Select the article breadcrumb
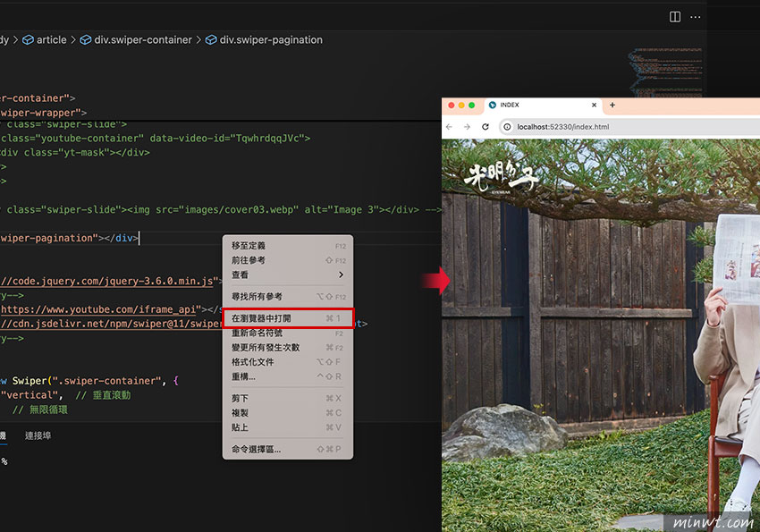 [45, 39]
